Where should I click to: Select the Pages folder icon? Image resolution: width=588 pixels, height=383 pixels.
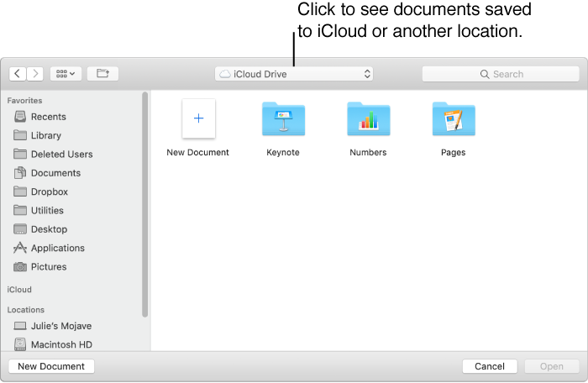(x=454, y=118)
